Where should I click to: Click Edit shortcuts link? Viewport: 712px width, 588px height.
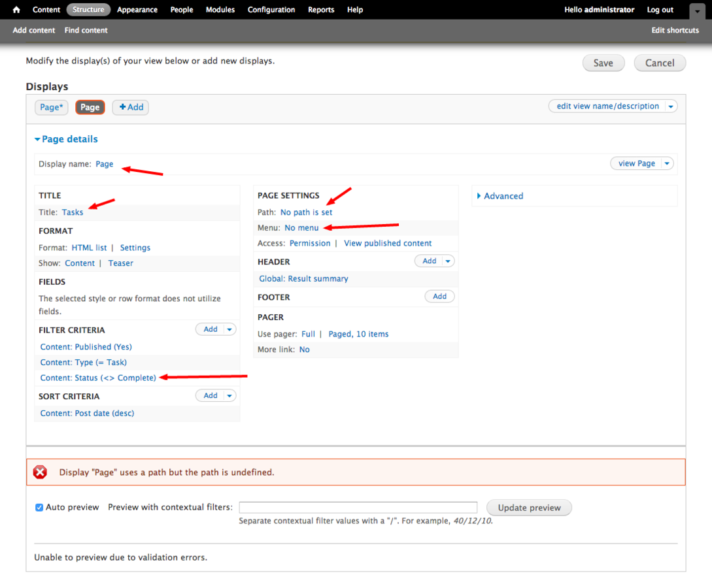click(675, 31)
